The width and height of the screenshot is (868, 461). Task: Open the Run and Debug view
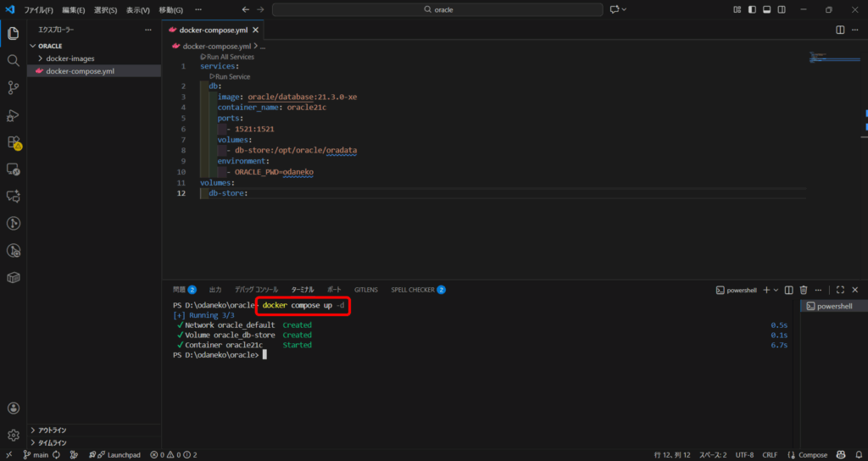(x=14, y=115)
